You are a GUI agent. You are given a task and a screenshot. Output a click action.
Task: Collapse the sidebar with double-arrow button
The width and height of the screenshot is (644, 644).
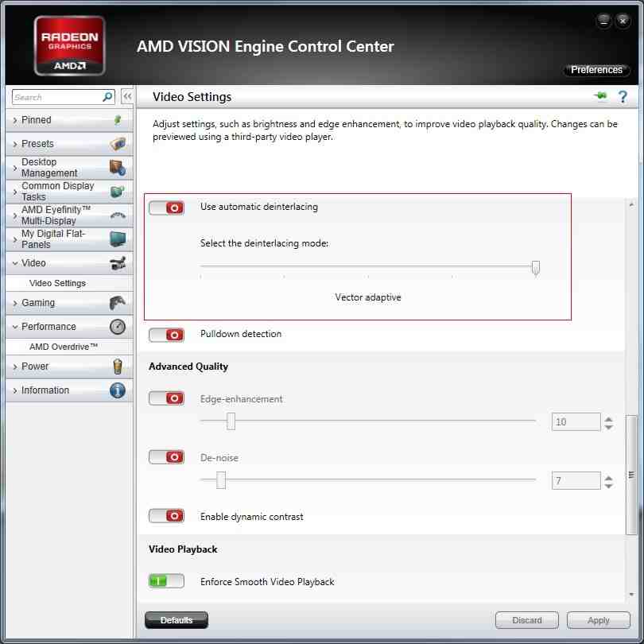coord(126,97)
